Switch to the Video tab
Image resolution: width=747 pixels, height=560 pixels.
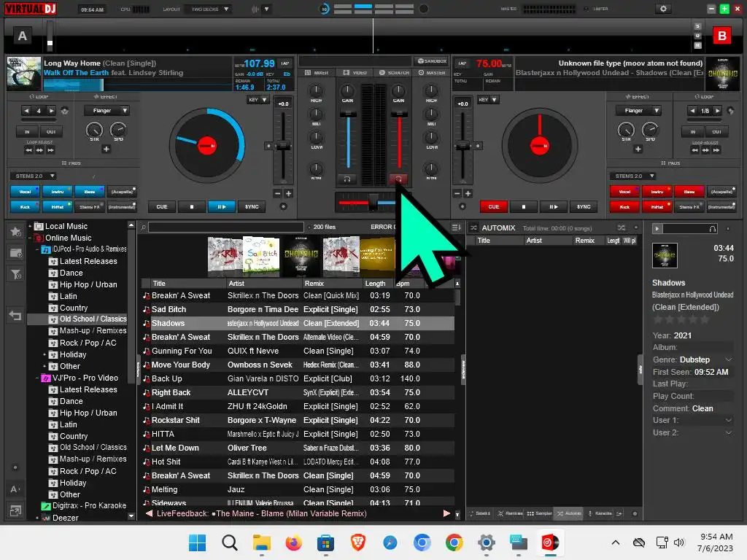point(355,73)
